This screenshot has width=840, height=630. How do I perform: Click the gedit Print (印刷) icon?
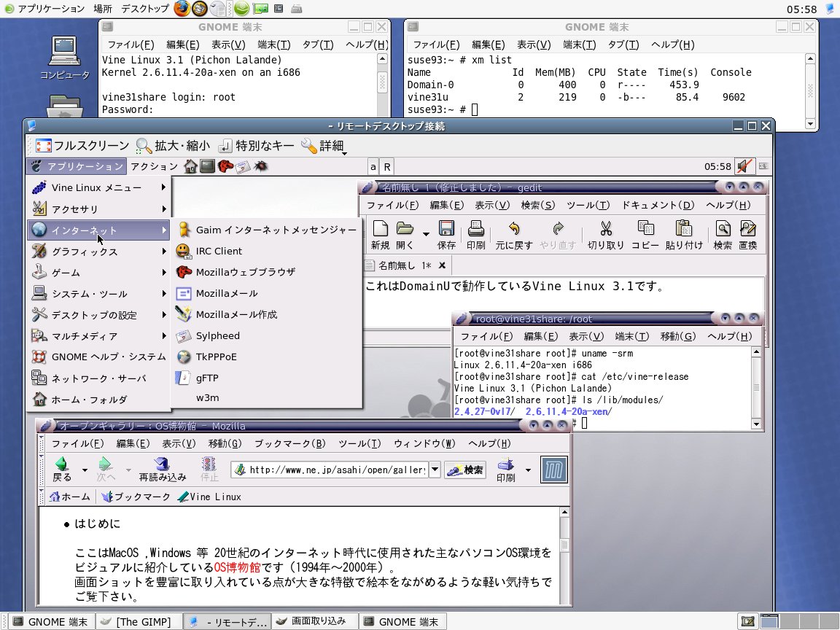(x=476, y=230)
